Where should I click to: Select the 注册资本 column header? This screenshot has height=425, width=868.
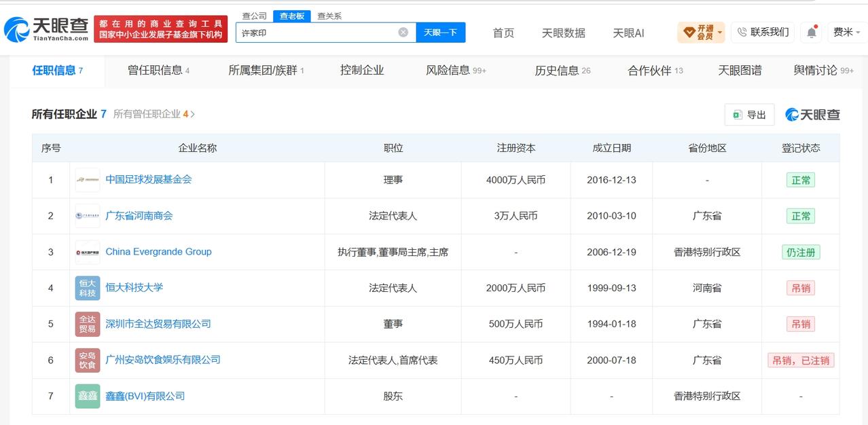point(516,148)
